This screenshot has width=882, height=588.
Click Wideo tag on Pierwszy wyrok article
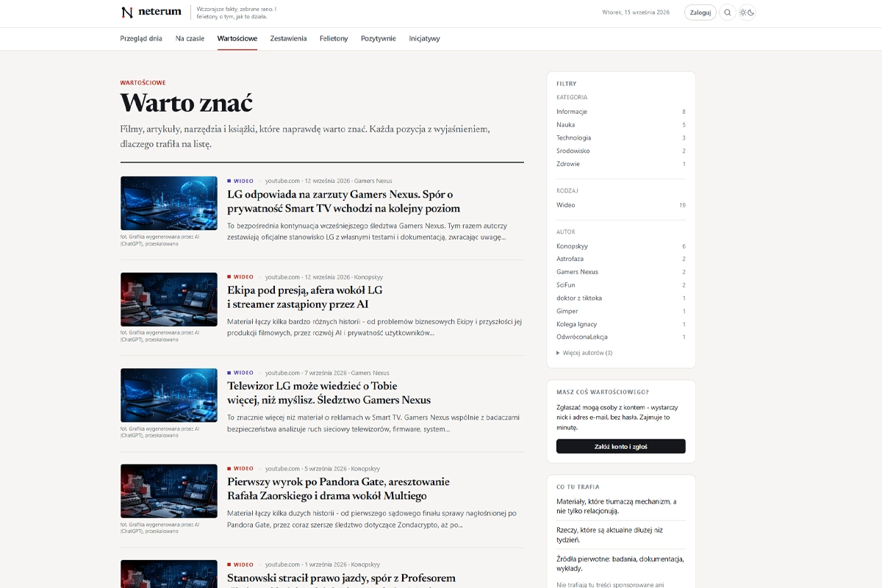click(240, 468)
